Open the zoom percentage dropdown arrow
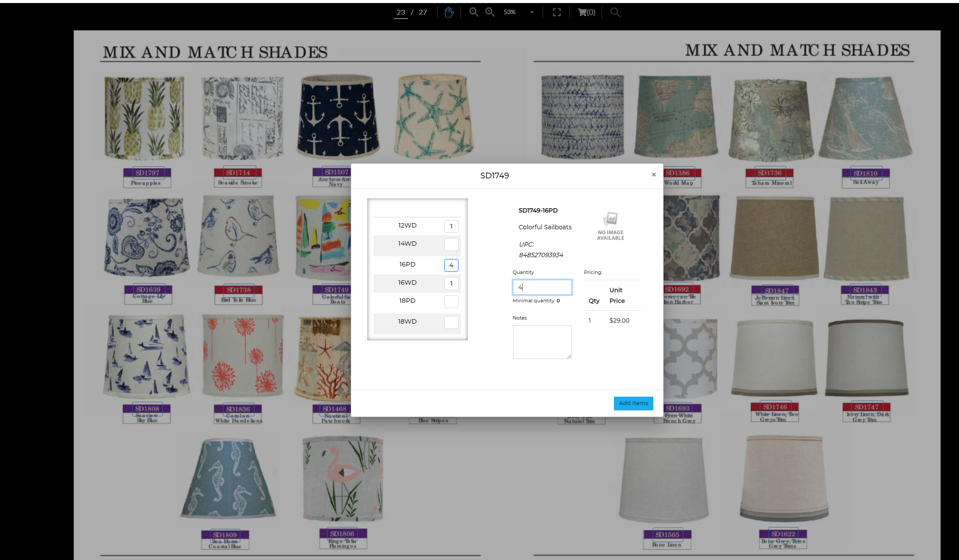 click(532, 12)
